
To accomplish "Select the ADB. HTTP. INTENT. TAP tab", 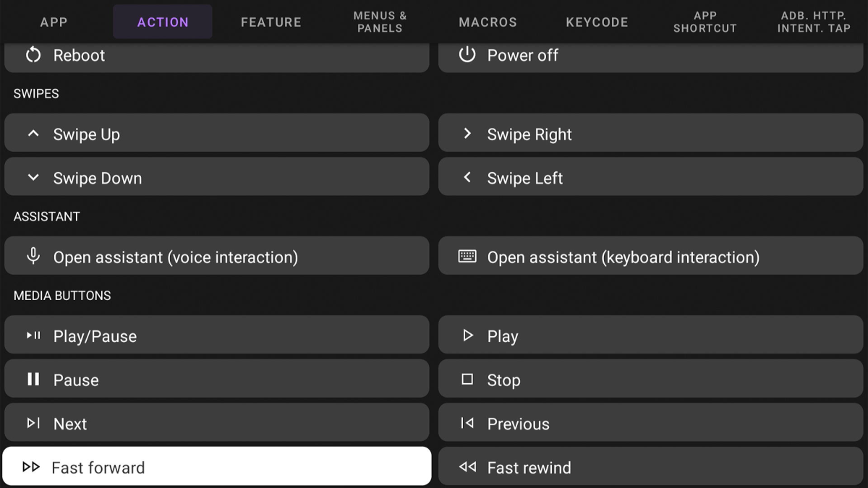I will 814,22.
